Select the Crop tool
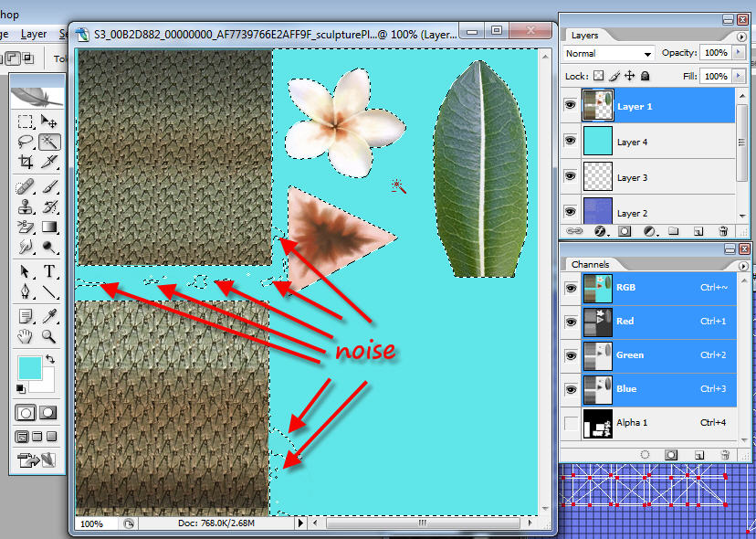This screenshot has width=756, height=539. [x=26, y=163]
